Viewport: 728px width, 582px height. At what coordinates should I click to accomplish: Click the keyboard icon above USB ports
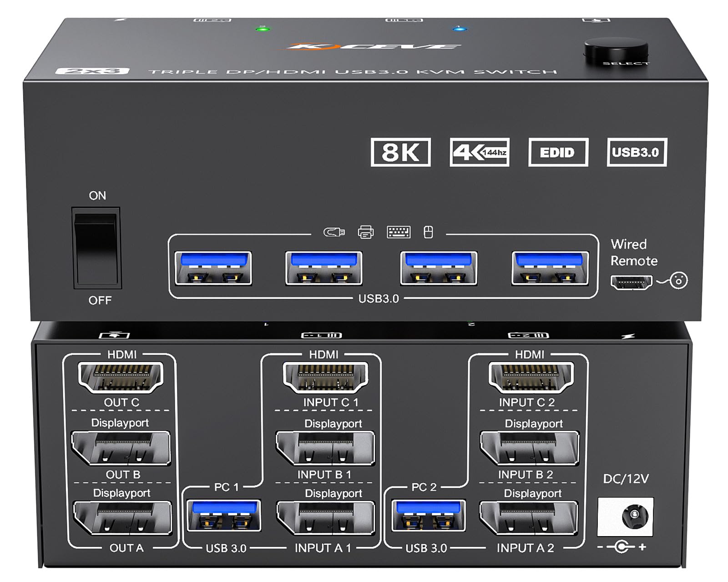(x=399, y=232)
